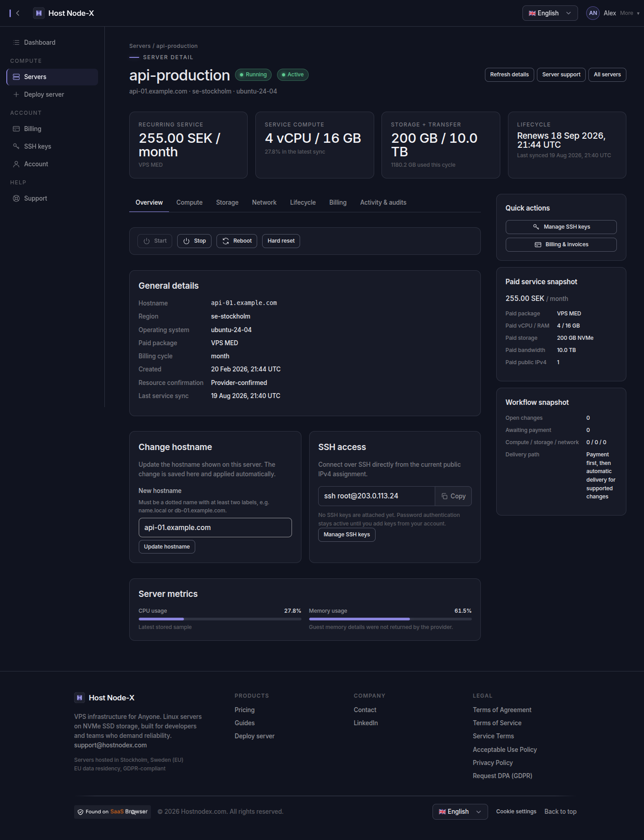The image size is (644, 840).
Task: Go to All servers
Action: click(607, 75)
